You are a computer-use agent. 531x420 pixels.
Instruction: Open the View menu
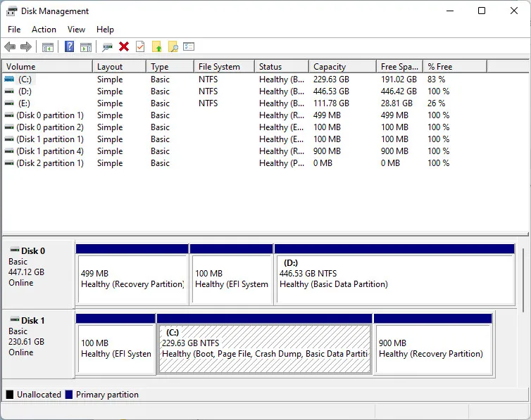pyautogui.click(x=76, y=30)
